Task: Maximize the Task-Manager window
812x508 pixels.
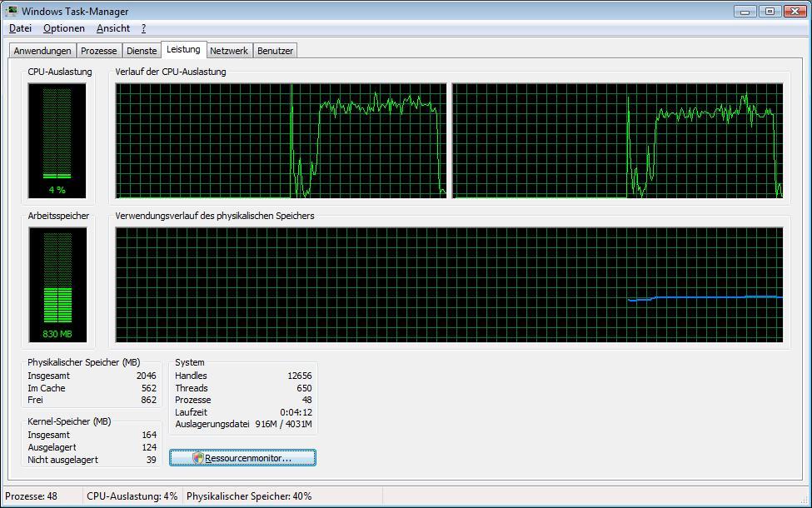Action: [770, 12]
